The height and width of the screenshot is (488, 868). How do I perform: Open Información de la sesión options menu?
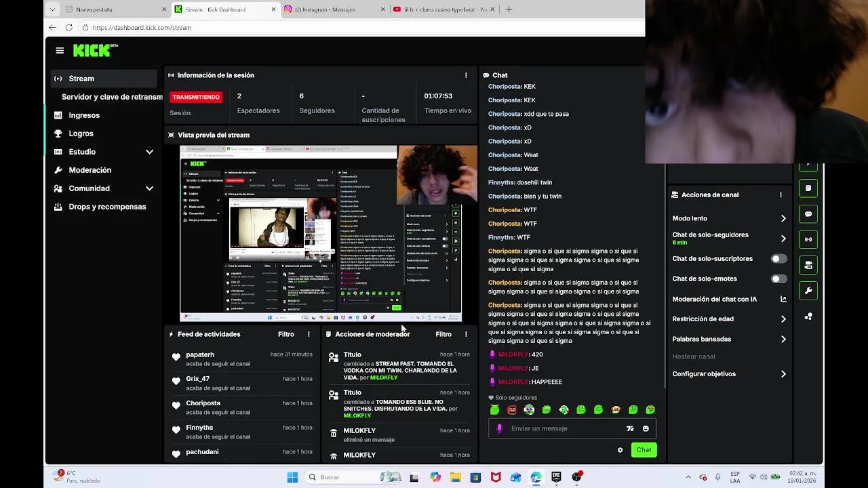pyautogui.click(x=466, y=75)
